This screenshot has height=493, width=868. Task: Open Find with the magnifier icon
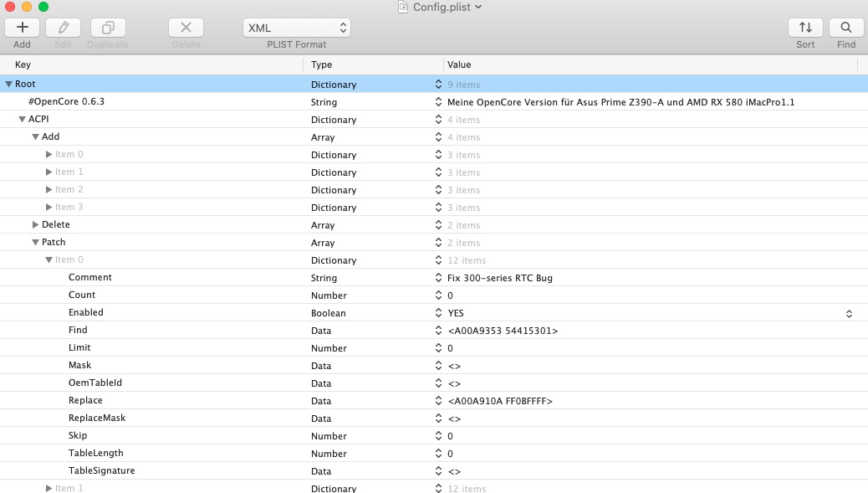(x=846, y=28)
